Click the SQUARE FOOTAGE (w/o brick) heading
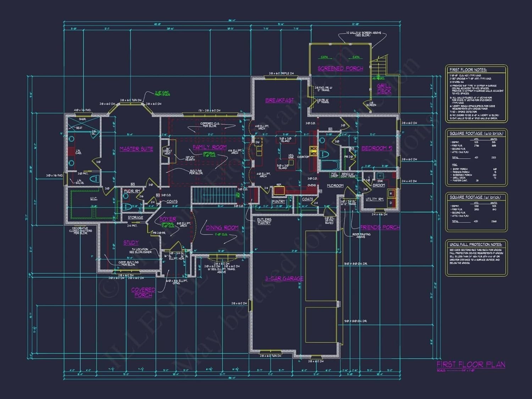532x399 pixels. [476, 133]
